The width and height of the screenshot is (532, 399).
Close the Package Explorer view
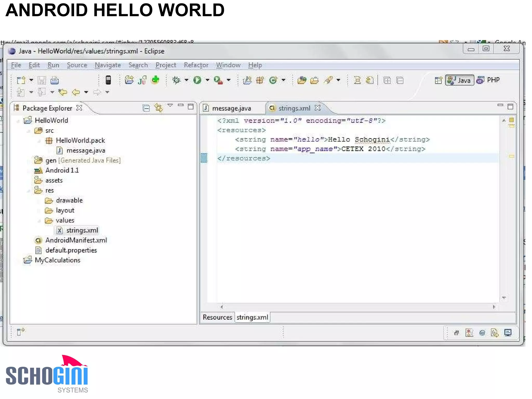[79, 108]
